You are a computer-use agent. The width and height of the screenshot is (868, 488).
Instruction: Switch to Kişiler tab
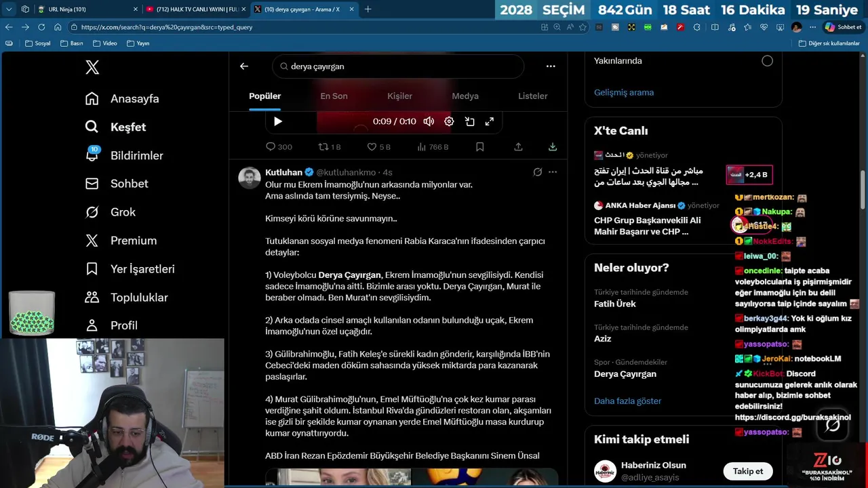[399, 96]
